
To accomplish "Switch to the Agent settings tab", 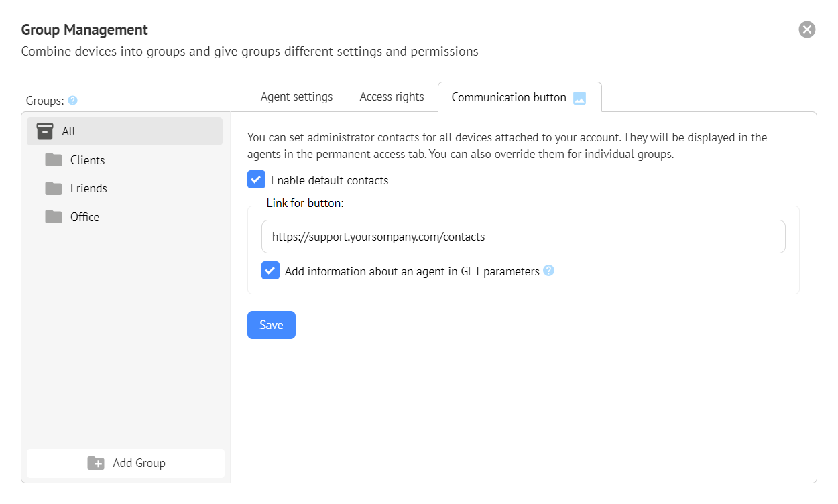I will coord(296,97).
